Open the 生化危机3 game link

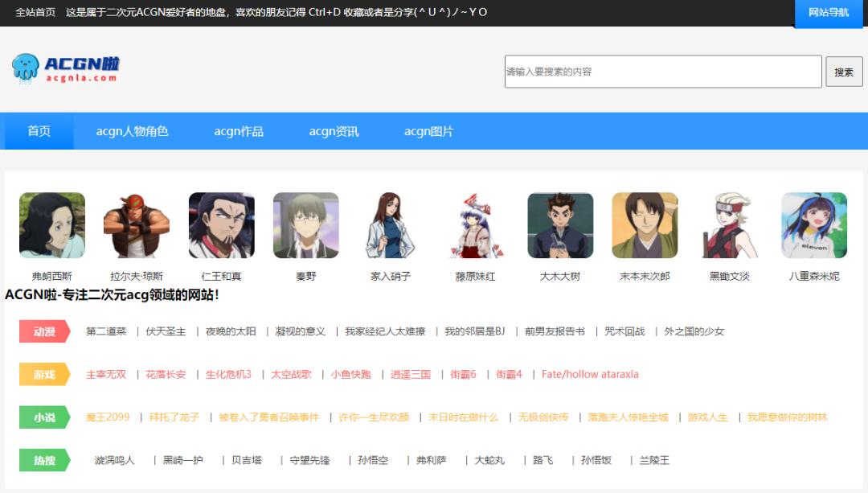(228, 374)
